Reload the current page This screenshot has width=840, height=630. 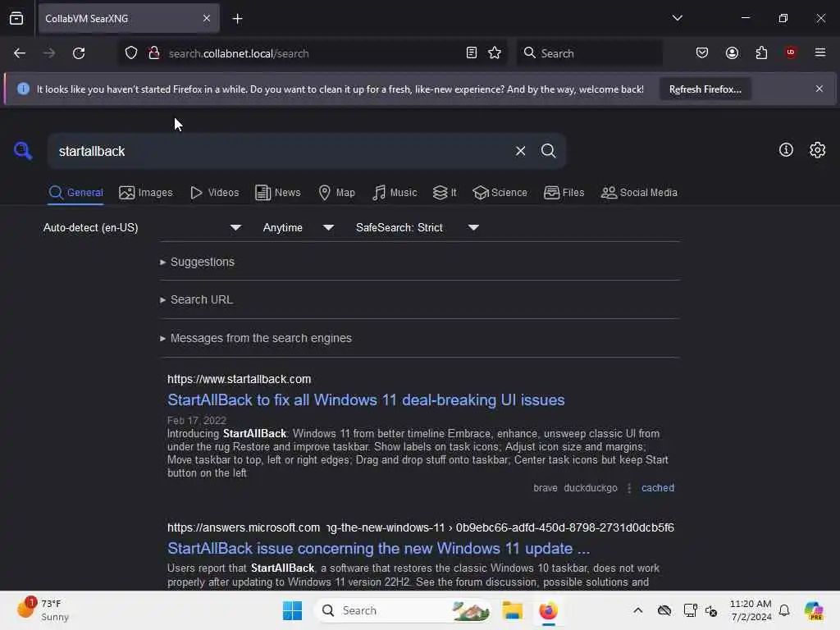79,53
